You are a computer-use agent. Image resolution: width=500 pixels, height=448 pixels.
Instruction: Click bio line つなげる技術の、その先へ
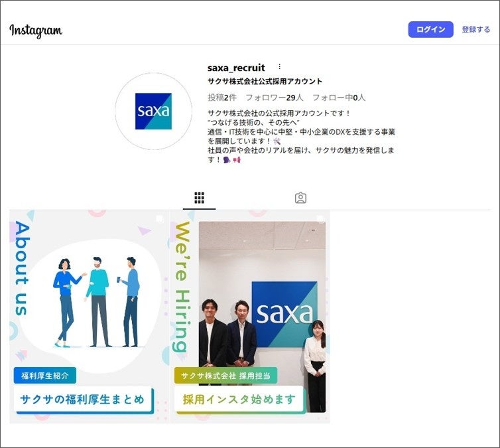(x=253, y=123)
